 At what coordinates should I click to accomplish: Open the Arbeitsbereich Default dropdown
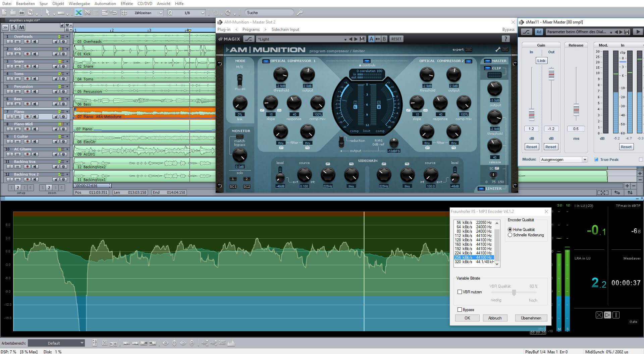click(x=56, y=343)
